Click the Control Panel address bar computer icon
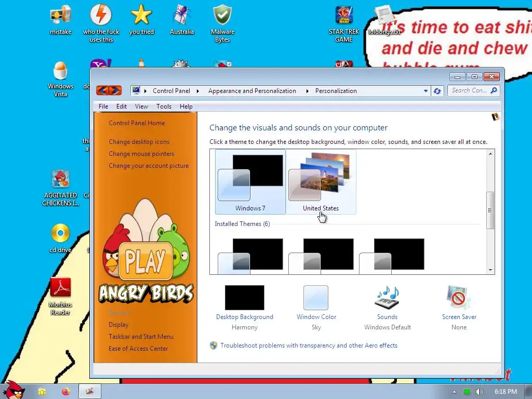This screenshot has width=532, height=399. click(x=137, y=90)
